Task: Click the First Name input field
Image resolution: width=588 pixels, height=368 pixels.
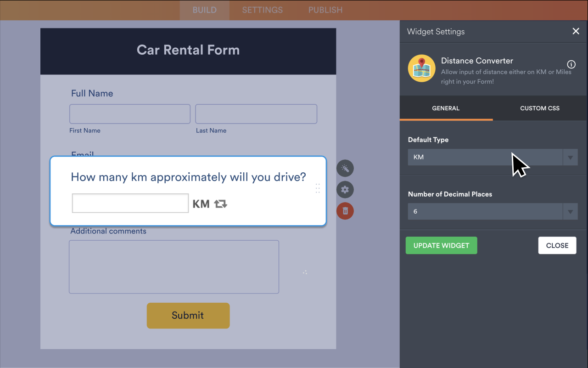Action: click(x=130, y=114)
